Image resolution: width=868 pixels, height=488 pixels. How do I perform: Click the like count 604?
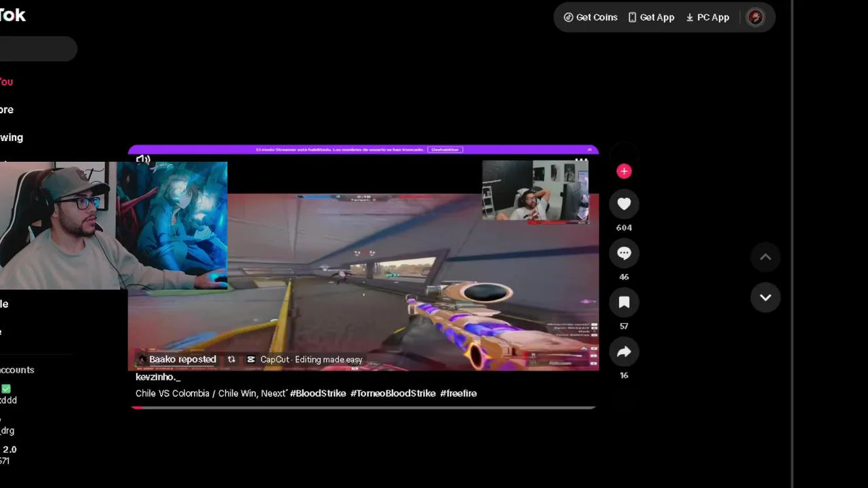[624, 228]
